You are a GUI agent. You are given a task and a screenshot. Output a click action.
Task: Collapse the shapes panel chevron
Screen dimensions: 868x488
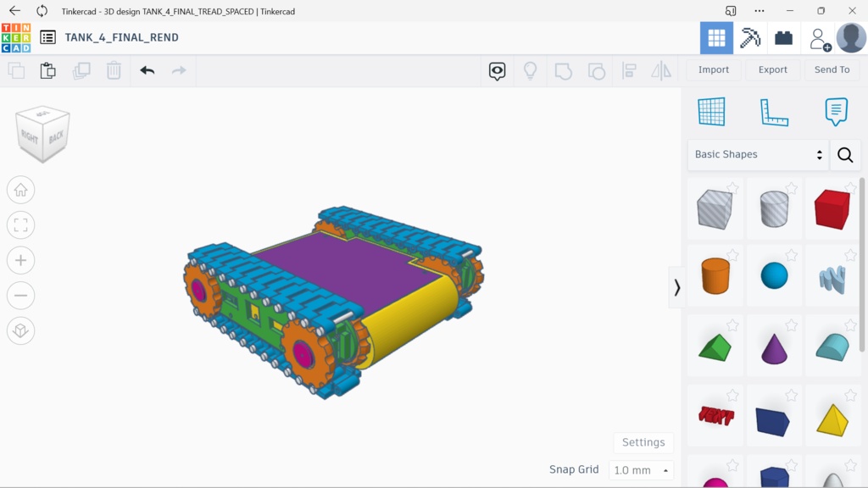pyautogui.click(x=676, y=287)
